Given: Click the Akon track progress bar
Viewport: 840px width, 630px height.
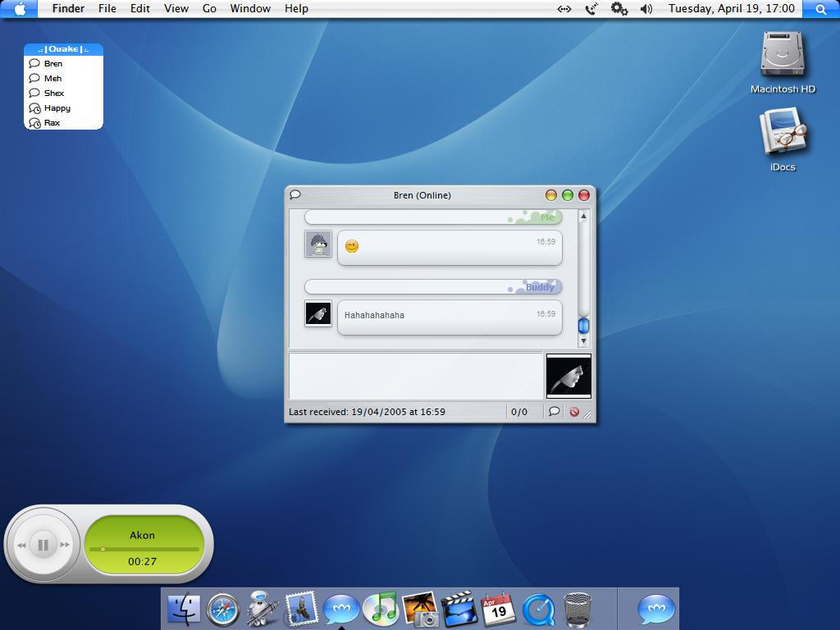Looking at the screenshot, I should [x=144, y=549].
